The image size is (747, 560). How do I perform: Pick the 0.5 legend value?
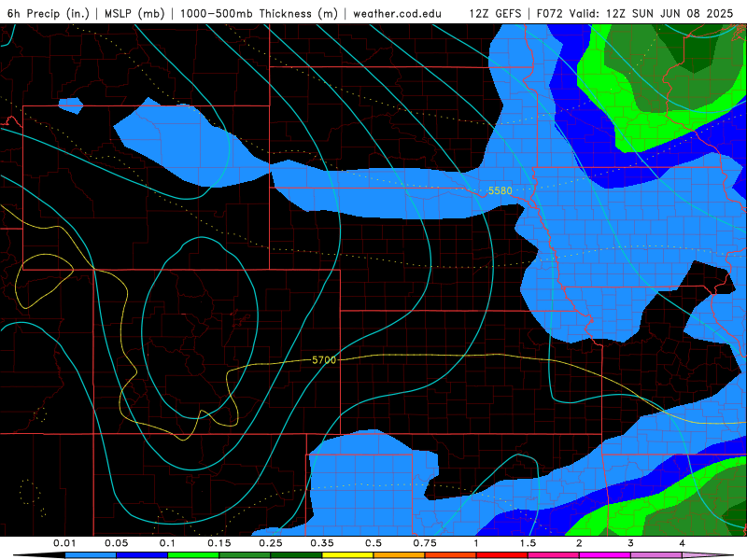click(x=373, y=543)
